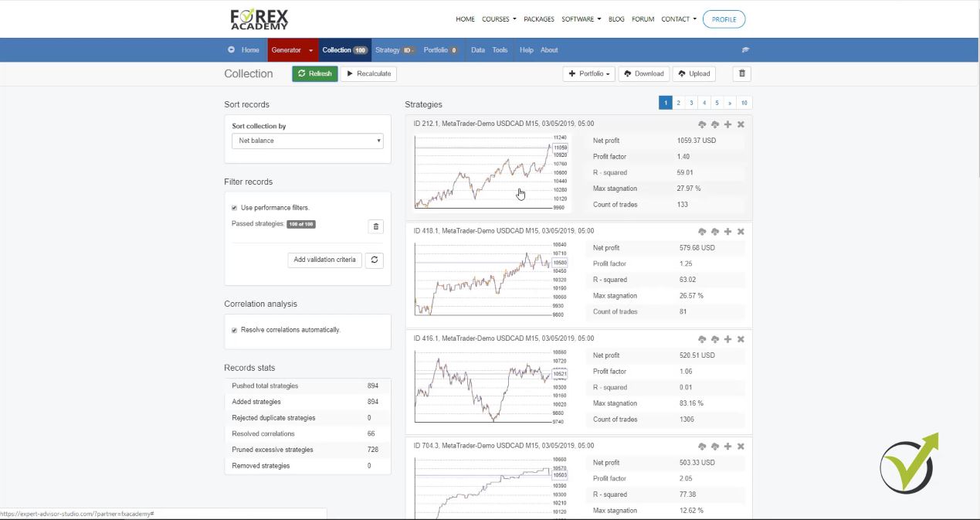The height and width of the screenshot is (520, 980).
Task: Add strategy ID 704.3 with its plus icon
Action: (727, 447)
